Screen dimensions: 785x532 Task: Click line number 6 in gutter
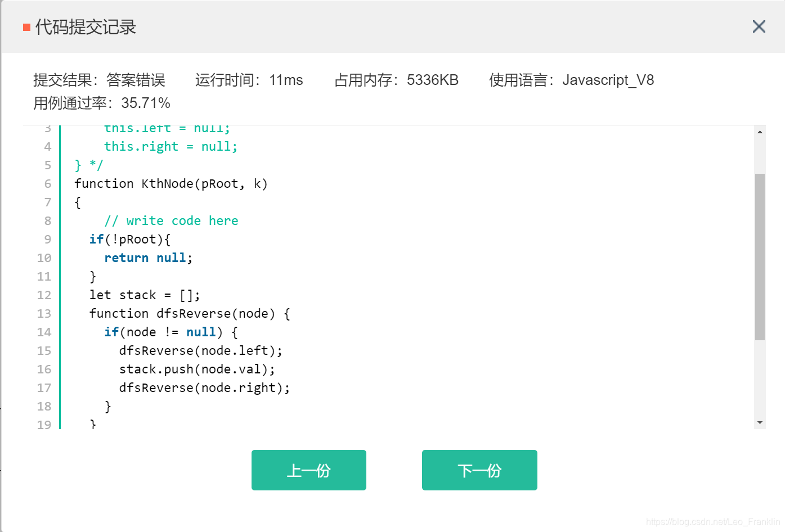pyautogui.click(x=48, y=184)
